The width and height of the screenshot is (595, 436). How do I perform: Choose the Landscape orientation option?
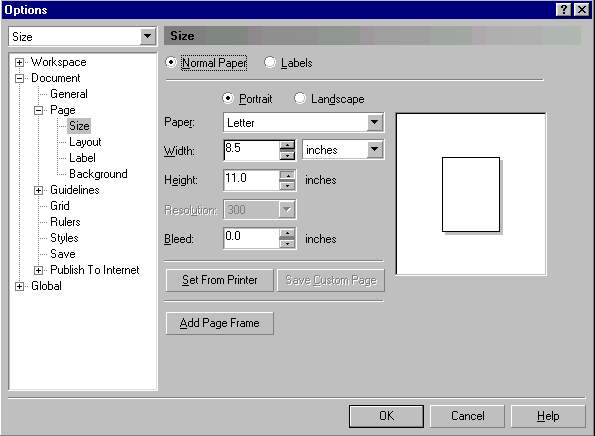tap(300, 99)
